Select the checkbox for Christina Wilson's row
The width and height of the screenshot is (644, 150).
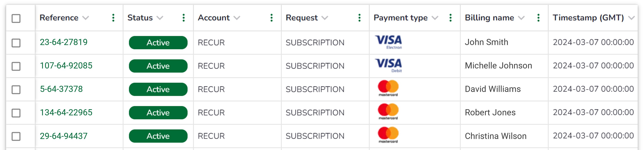click(16, 136)
